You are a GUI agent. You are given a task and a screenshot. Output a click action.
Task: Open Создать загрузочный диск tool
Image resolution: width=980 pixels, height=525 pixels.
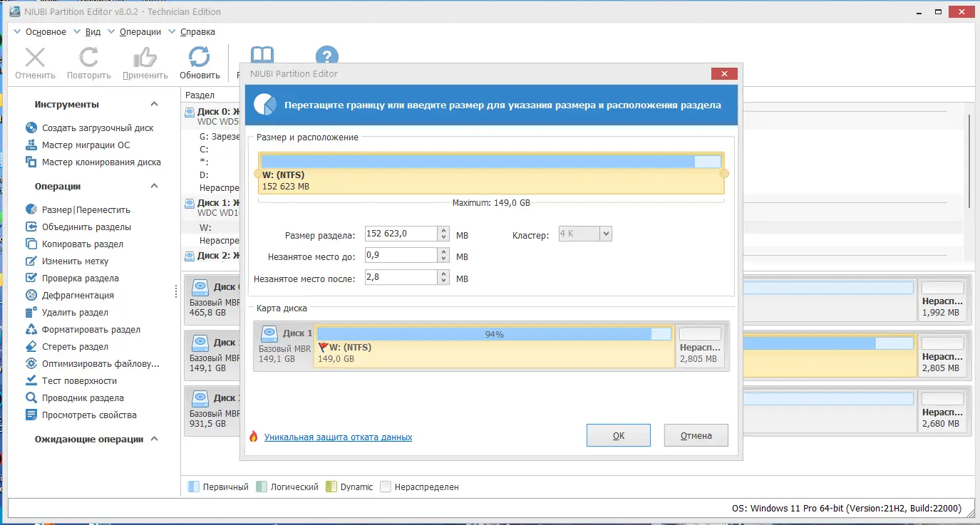[98, 128]
